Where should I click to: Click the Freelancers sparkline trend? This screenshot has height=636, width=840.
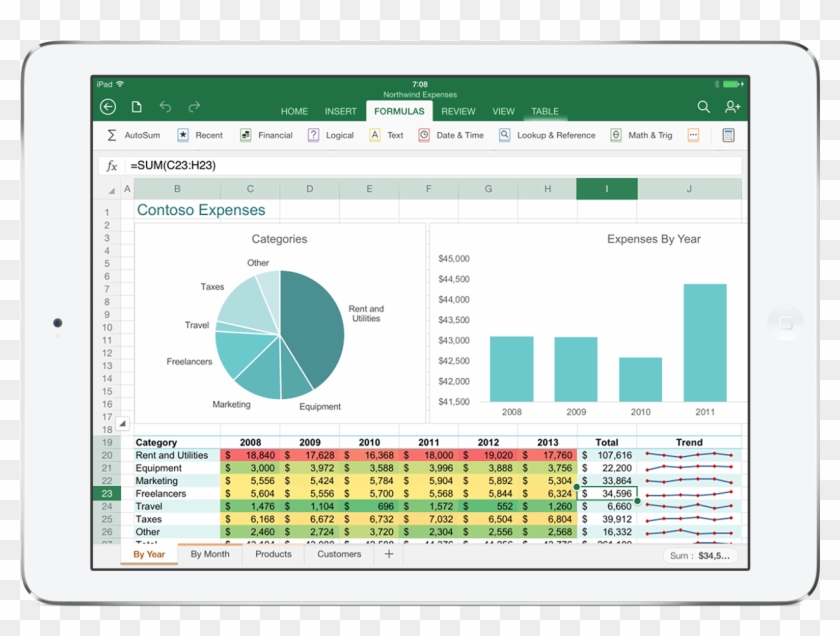click(689, 493)
